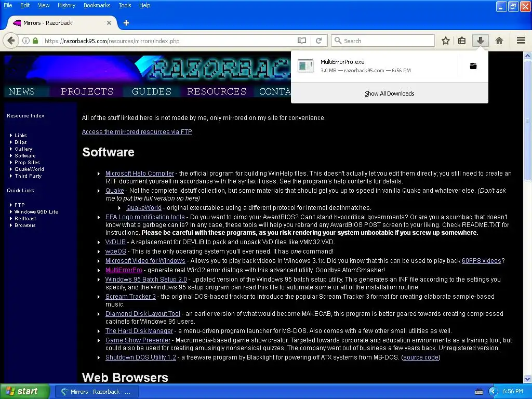Open the MultiErrorPro.exe download entry
Screen dimensions: 532x399
(x=374, y=66)
